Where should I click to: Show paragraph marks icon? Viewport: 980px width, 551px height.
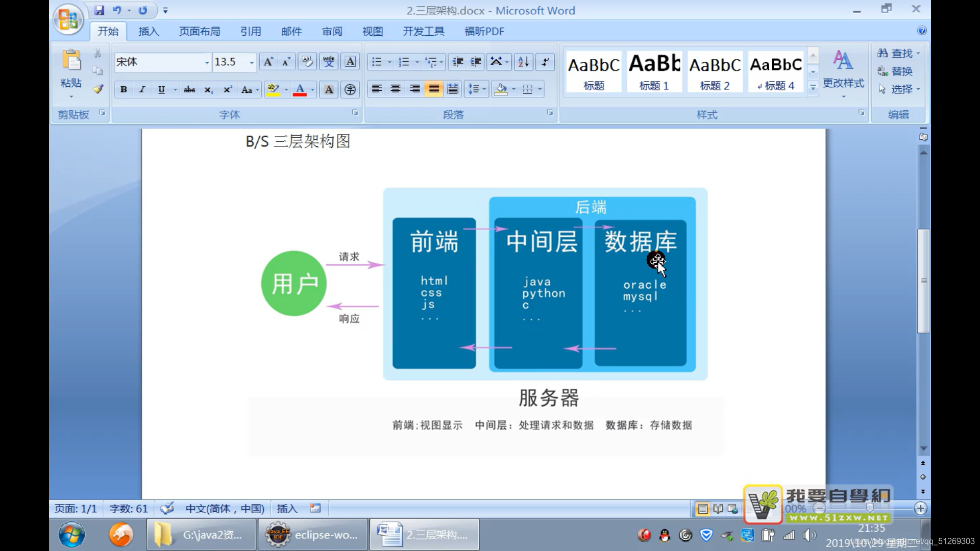[x=545, y=62]
